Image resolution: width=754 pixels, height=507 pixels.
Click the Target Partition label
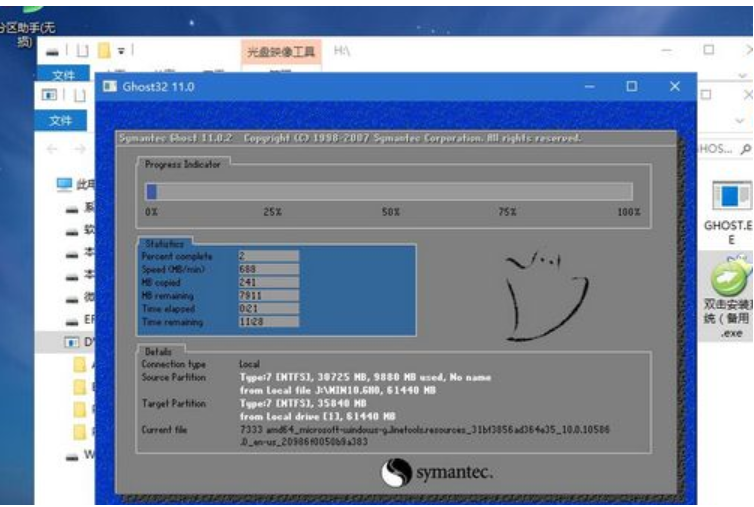174,403
